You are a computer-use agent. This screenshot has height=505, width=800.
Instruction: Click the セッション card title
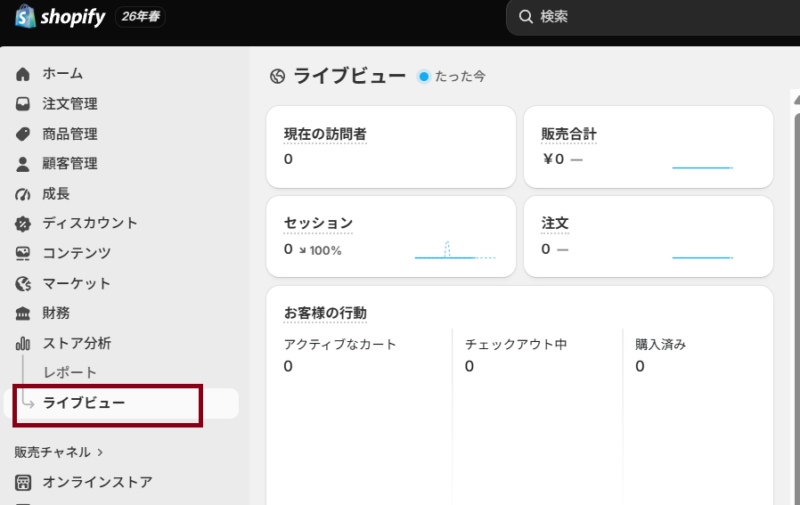tap(318, 223)
